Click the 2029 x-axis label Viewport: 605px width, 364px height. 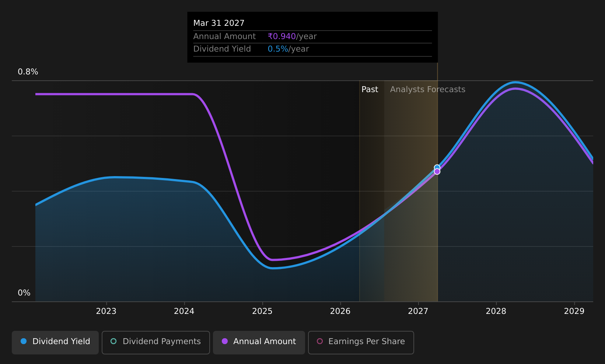click(574, 311)
